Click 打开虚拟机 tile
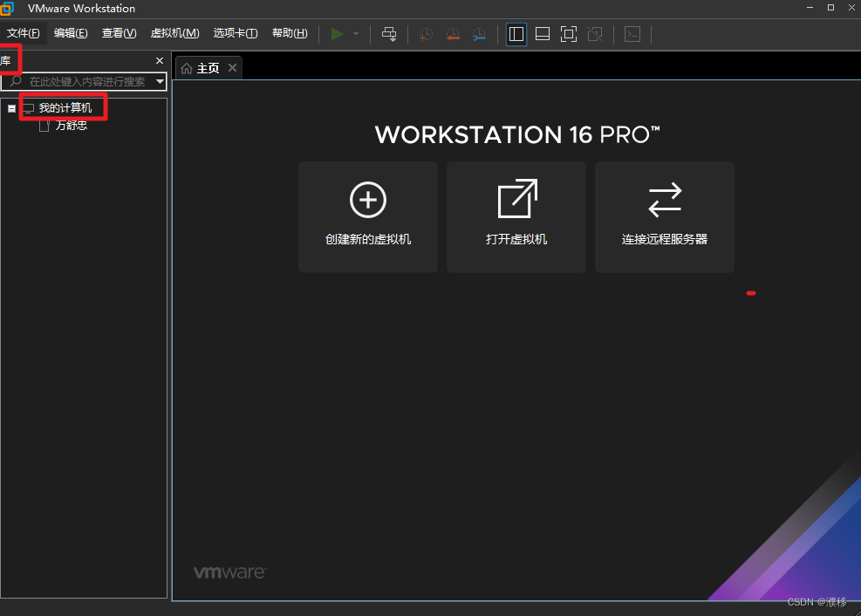The width and height of the screenshot is (861, 616). (x=516, y=217)
